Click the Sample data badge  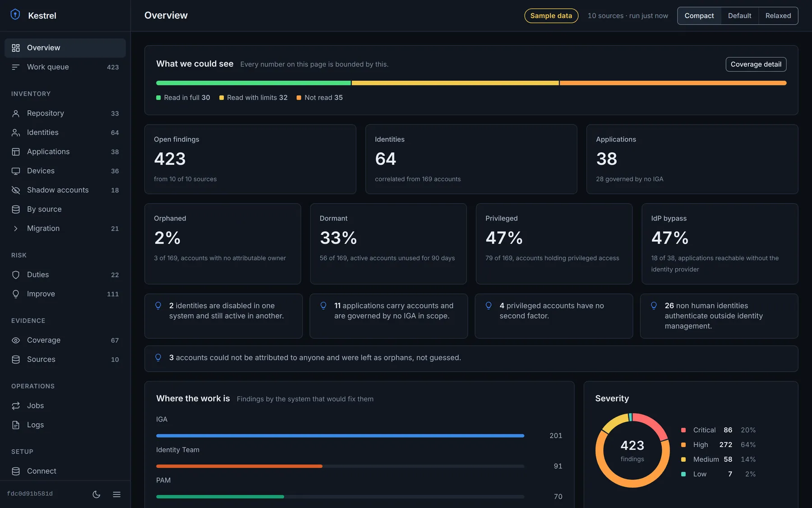click(551, 16)
